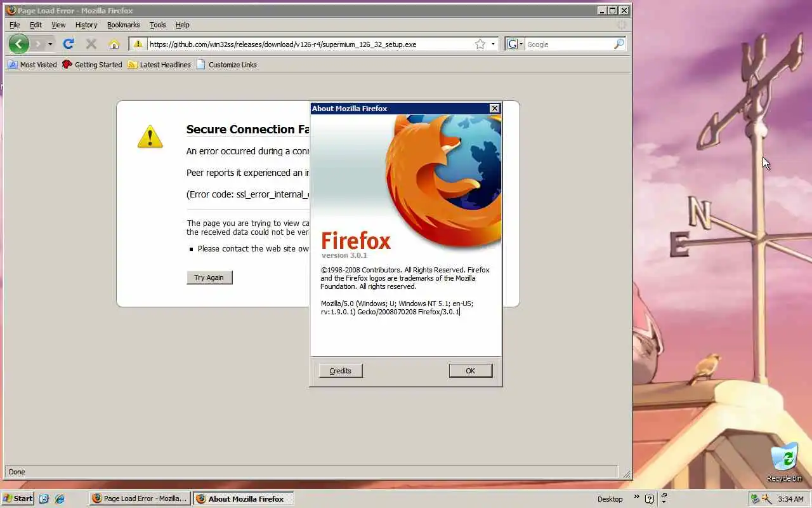Click in the Google search box
This screenshot has width=812, height=508.
pos(568,44)
